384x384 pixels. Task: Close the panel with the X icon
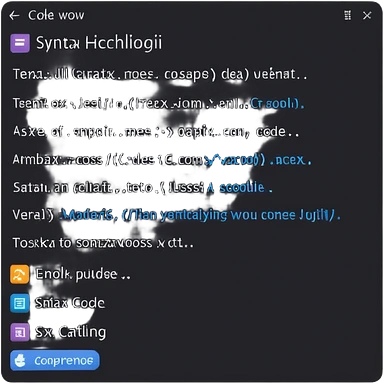[x=367, y=15]
